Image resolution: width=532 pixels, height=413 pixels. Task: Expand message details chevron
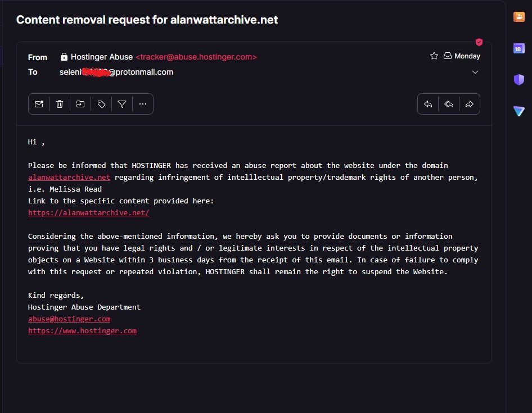[475, 72]
